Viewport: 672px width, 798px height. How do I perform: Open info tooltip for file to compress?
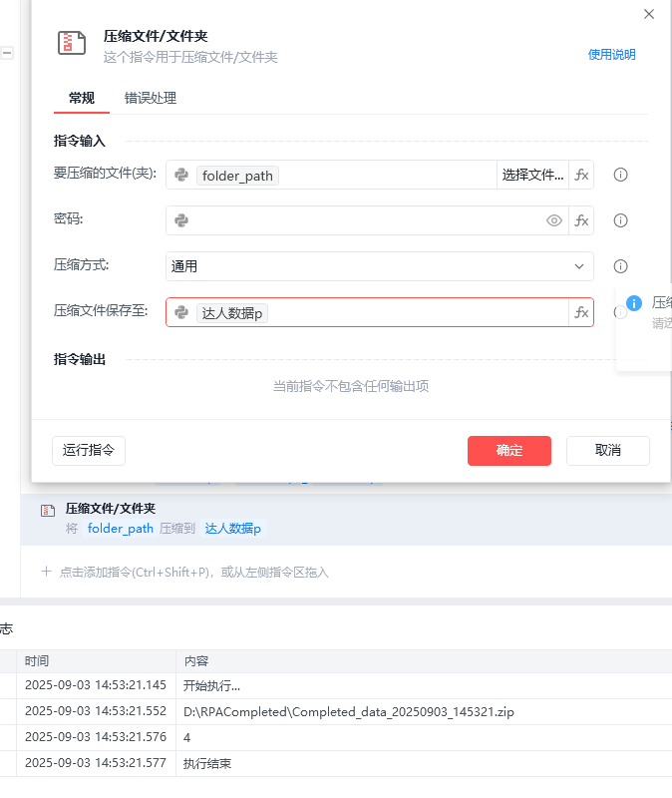[x=620, y=176]
